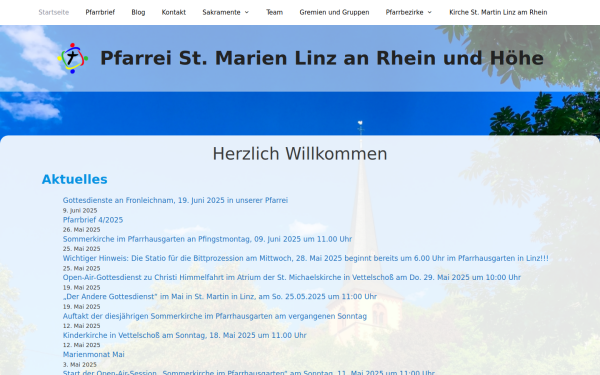Open the Marienmonat Mai article
This screenshot has width=600, height=375.
94,354
